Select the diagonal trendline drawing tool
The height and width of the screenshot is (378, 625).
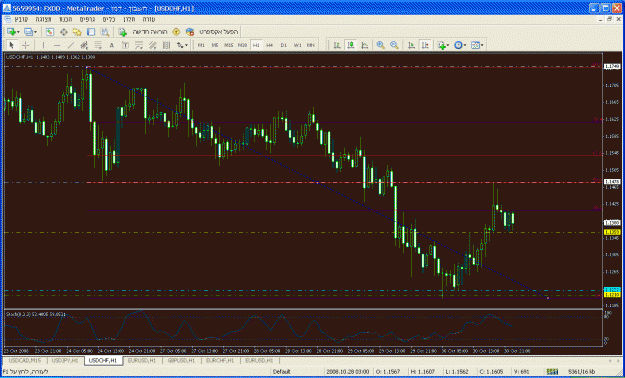[71, 45]
